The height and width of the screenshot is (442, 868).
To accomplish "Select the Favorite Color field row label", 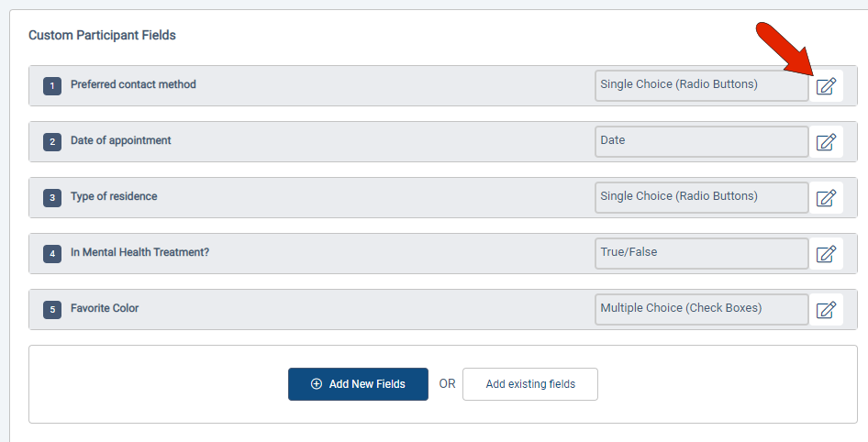I will (105, 308).
